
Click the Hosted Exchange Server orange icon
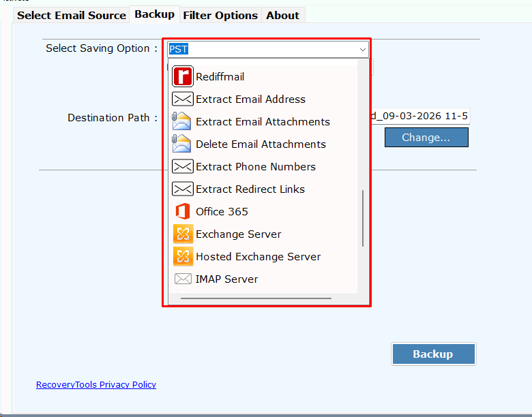click(183, 256)
